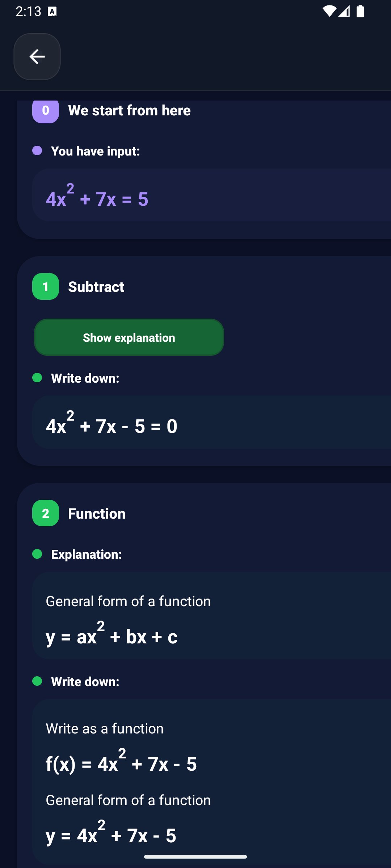Image resolution: width=391 pixels, height=868 pixels.
Task: Tap the We start from here heading
Action: point(129,110)
